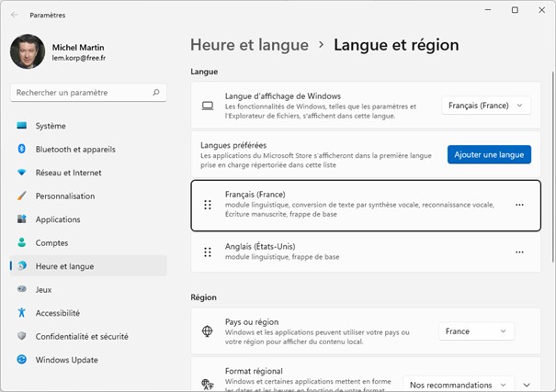Click Ajouter une langue button
The height and width of the screenshot is (392, 556).
click(489, 155)
